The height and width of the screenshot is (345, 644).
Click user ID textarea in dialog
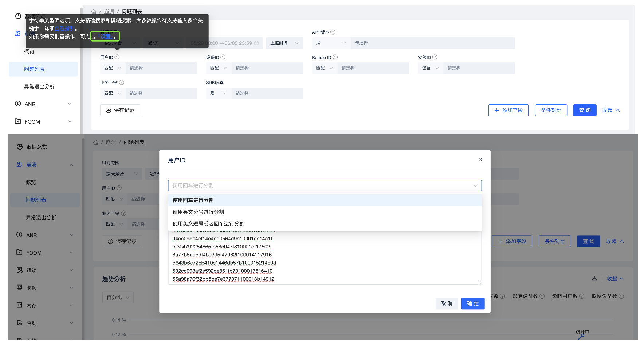pyautogui.click(x=325, y=258)
